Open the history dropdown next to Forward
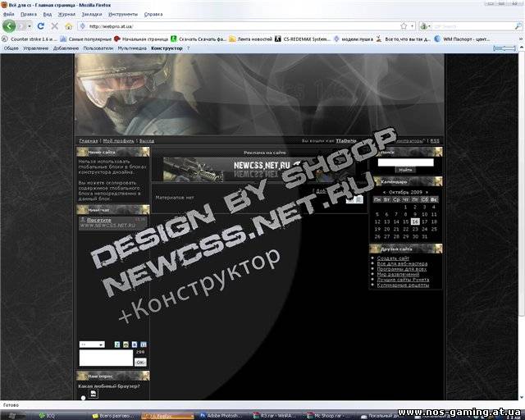525x420 pixels. click(30, 25)
